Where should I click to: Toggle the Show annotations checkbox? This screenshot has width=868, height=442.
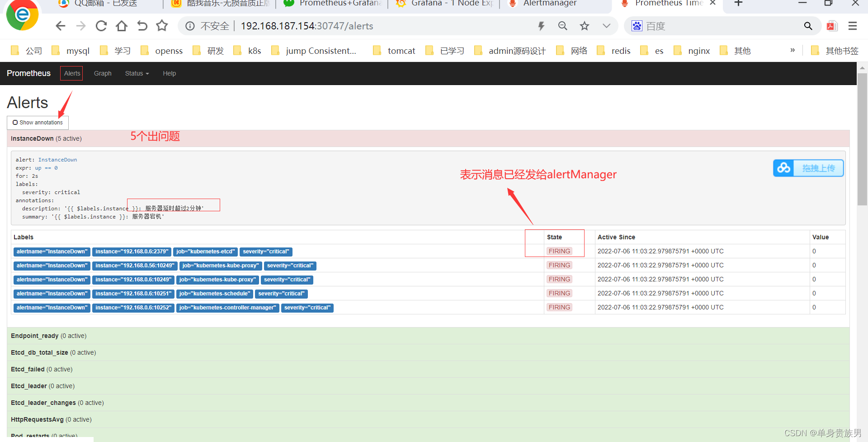pyautogui.click(x=15, y=123)
